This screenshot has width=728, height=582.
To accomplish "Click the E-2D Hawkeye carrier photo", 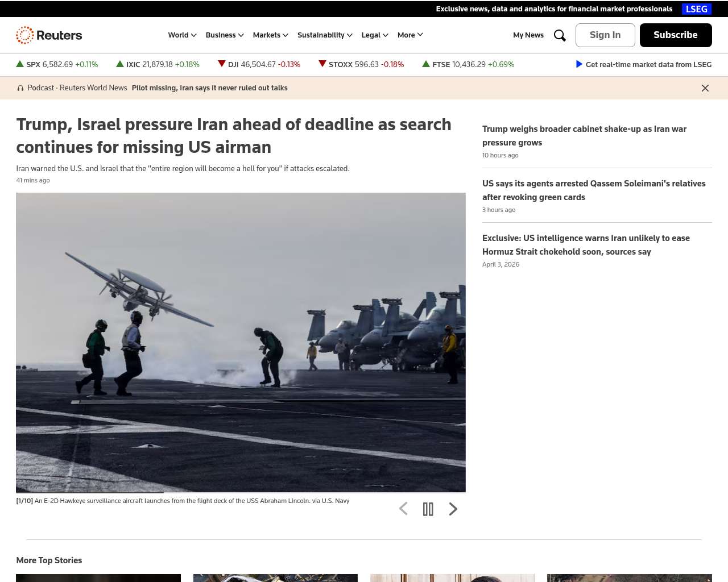I will 241,342.
